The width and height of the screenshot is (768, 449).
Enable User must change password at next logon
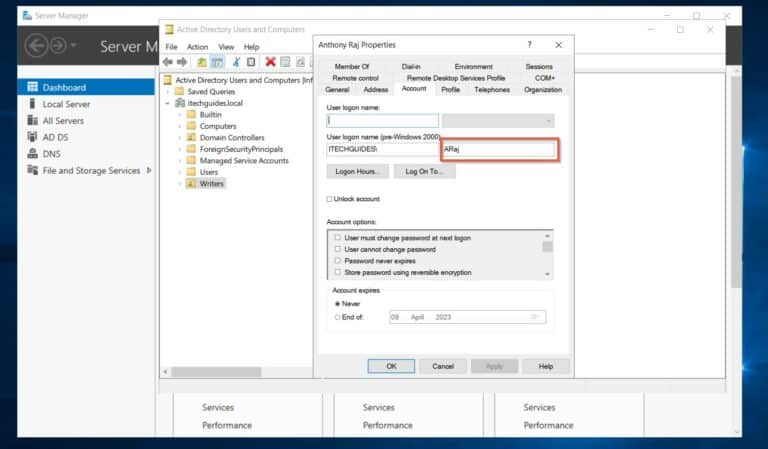click(337, 237)
